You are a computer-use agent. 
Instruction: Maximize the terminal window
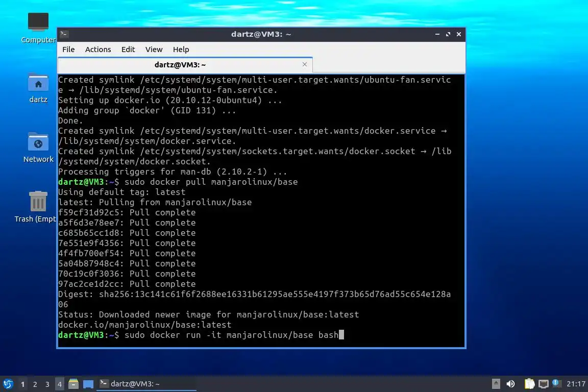(448, 34)
